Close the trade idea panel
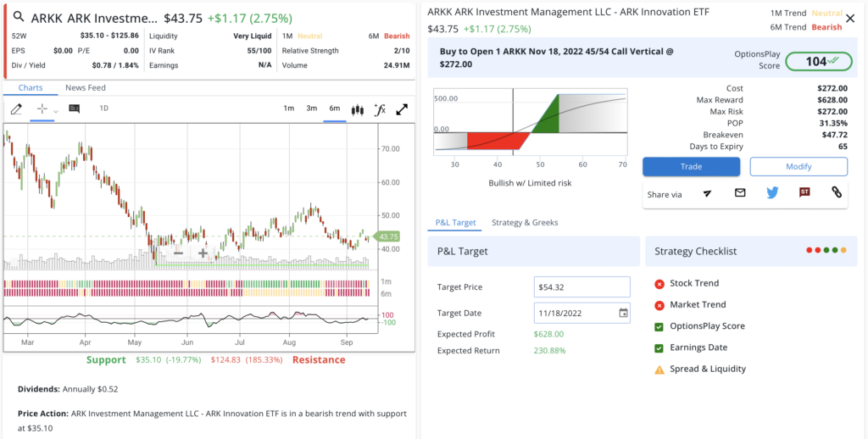Image resolution: width=868 pixels, height=439 pixels. point(851,19)
